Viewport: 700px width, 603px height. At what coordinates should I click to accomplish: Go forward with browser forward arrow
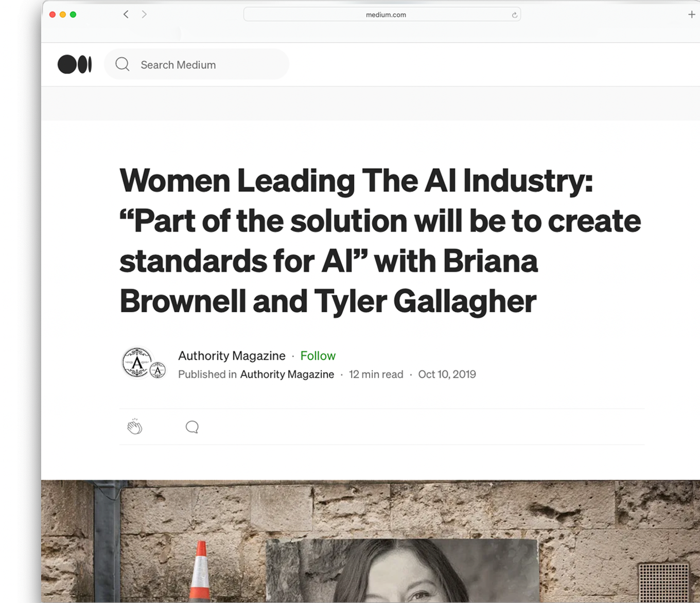tap(144, 14)
